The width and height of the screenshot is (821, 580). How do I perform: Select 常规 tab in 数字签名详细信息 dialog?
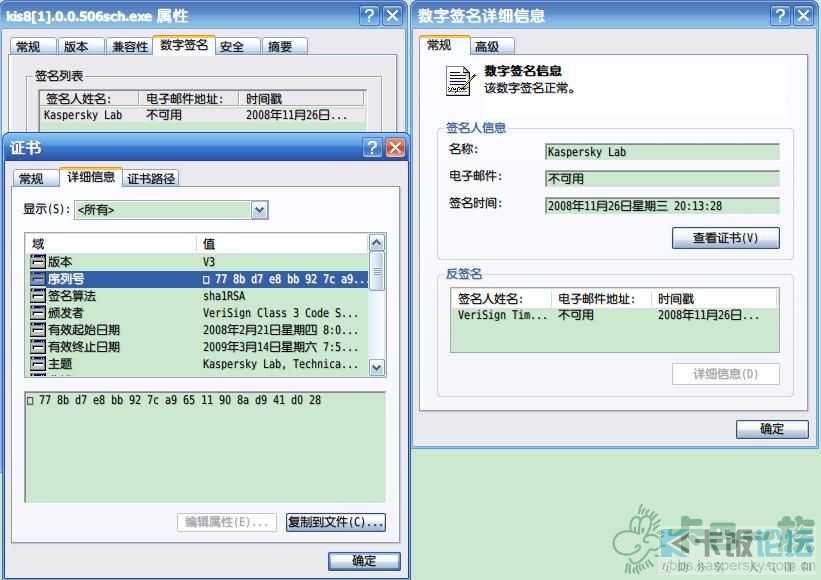[444, 45]
